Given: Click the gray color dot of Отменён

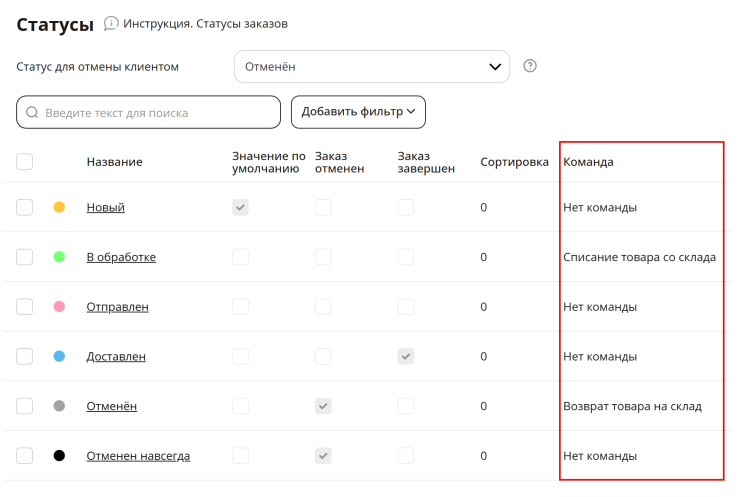Looking at the screenshot, I should (59, 406).
